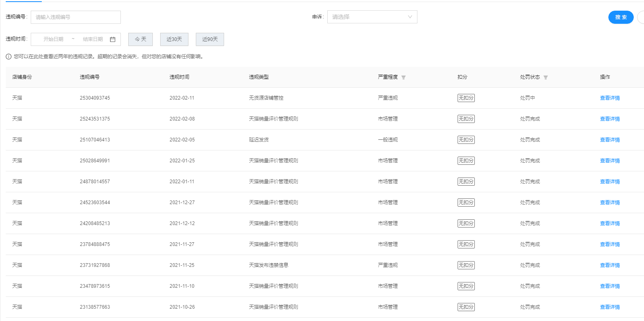The image size is (644, 321).
Task: Click 无扣分 tag in row 2021-11-25
Action: pos(466,265)
